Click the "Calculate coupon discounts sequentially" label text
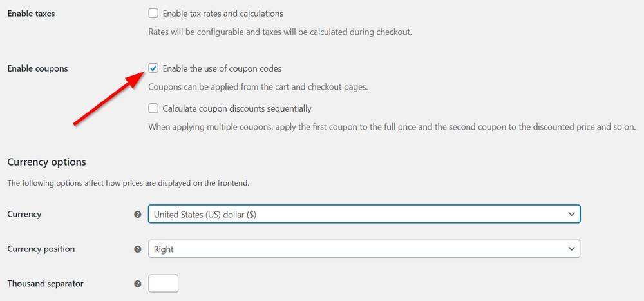Viewport: 644px width, 301px height. [x=237, y=108]
